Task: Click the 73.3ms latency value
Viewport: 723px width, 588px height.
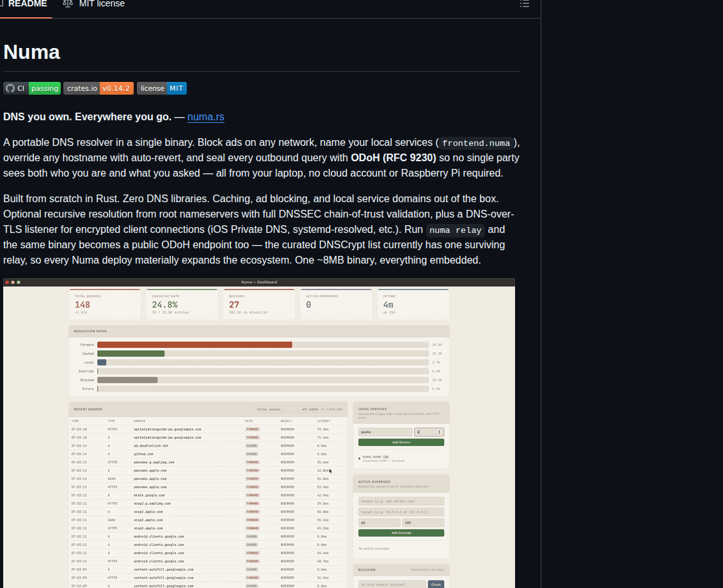Action: [322, 429]
